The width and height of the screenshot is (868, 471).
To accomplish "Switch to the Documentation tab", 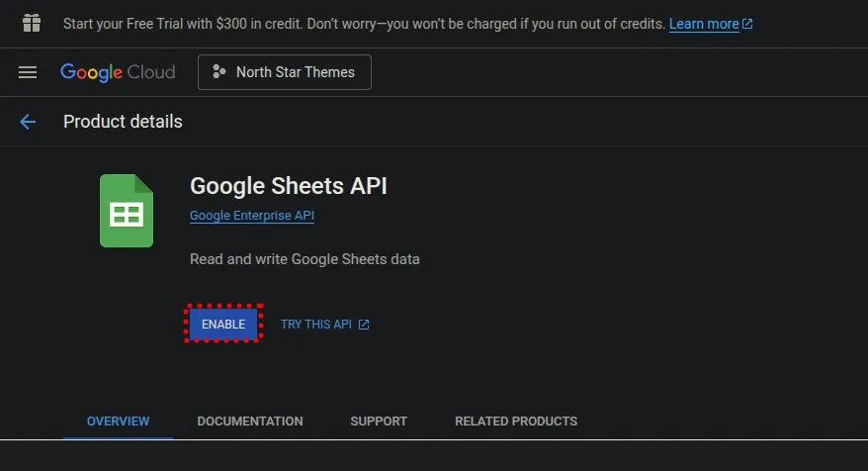I will [x=250, y=422].
